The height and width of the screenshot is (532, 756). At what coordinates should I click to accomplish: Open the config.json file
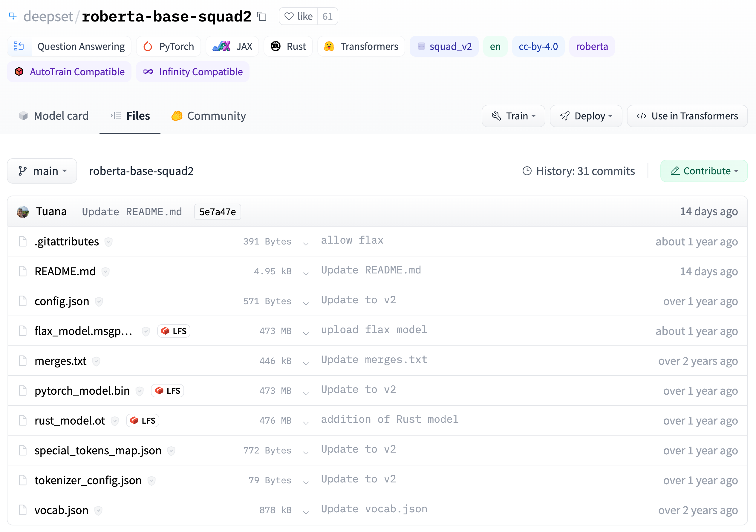click(x=62, y=301)
